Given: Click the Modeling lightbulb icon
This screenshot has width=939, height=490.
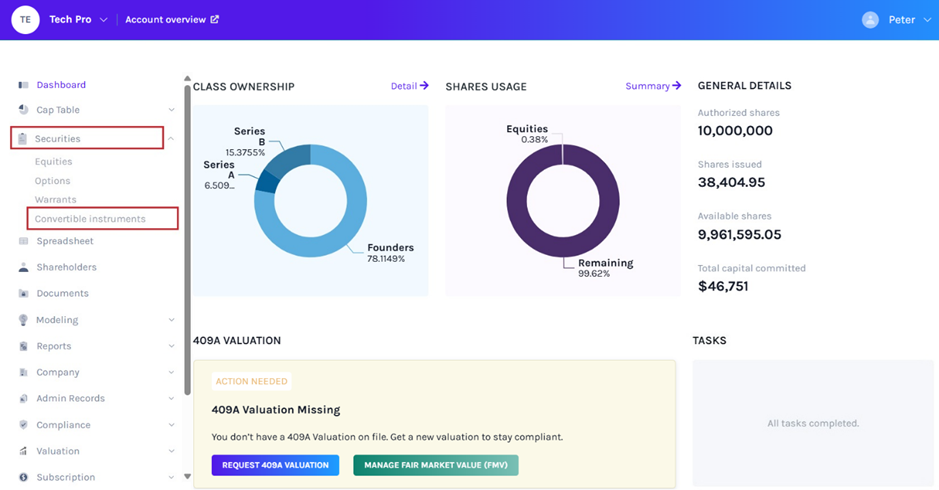Looking at the screenshot, I should 23,320.
